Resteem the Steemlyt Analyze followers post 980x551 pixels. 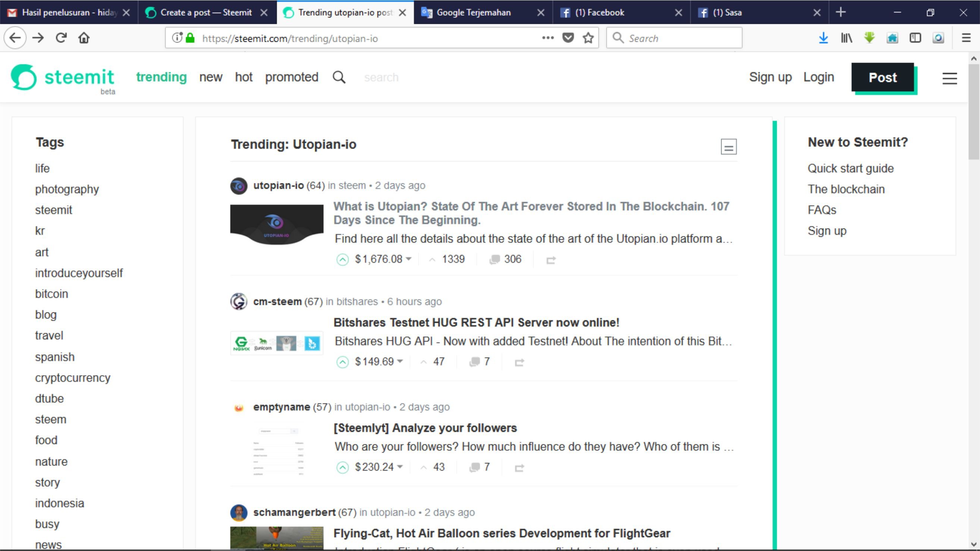pos(519,468)
